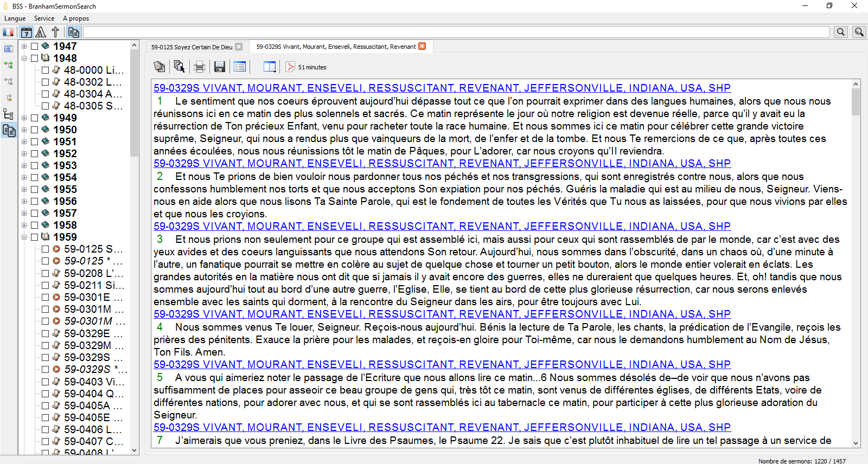The width and height of the screenshot is (868, 464).
Task: Expand the 1956 year node
Action: (x=24, y=201)
